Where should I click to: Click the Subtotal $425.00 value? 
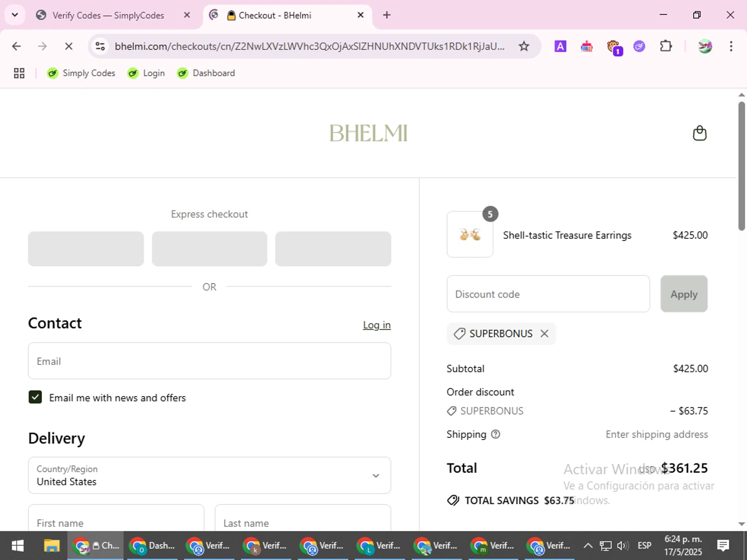click(690, 368)
